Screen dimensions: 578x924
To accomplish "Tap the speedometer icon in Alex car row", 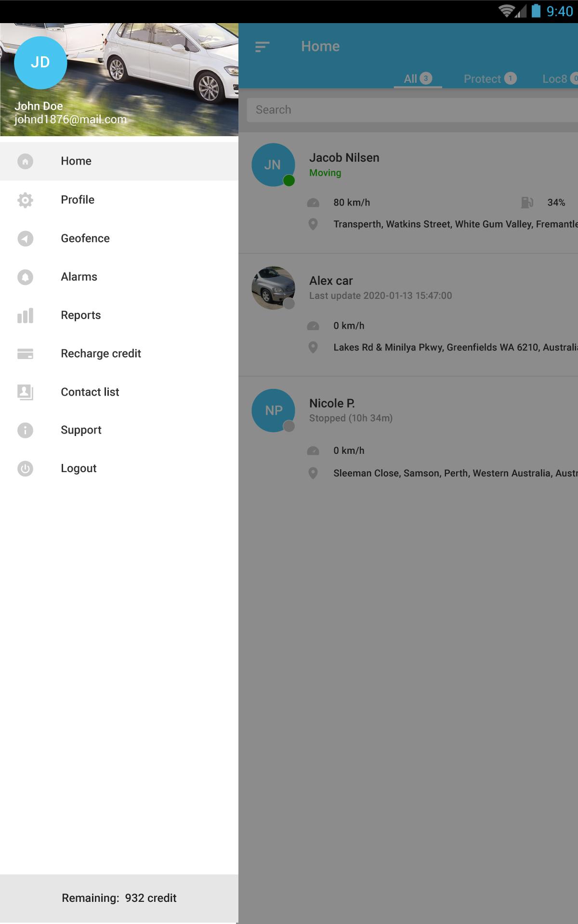I will [313, 326].
